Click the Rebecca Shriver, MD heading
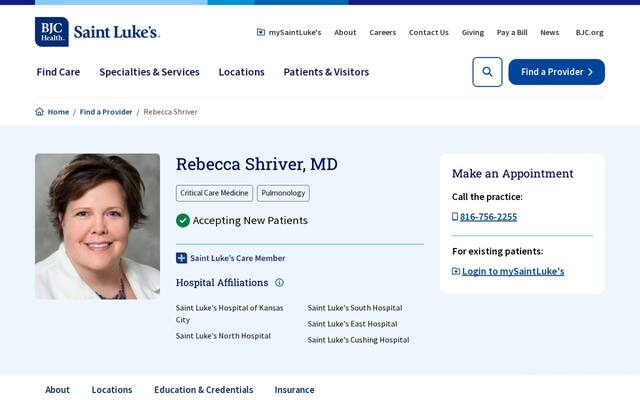This screenshot has height=400, width=640. pos(256,164)
